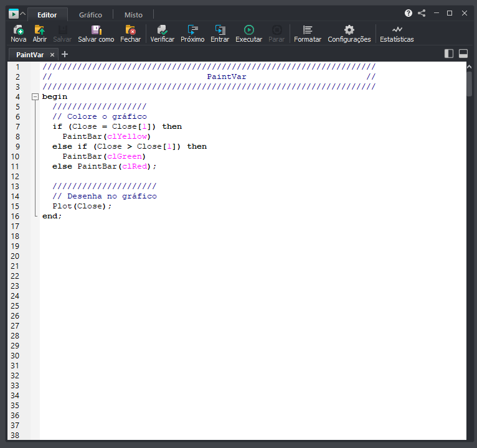The image size is (477, 448).
Task: Click the help question mark icon
Action: pyautogui.click(x=409, y=13)
